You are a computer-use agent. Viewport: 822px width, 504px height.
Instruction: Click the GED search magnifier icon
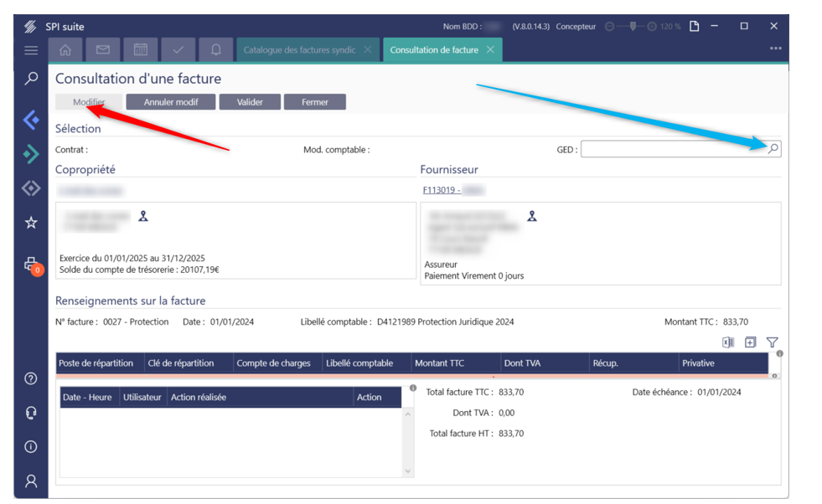(x=773, y=149)
